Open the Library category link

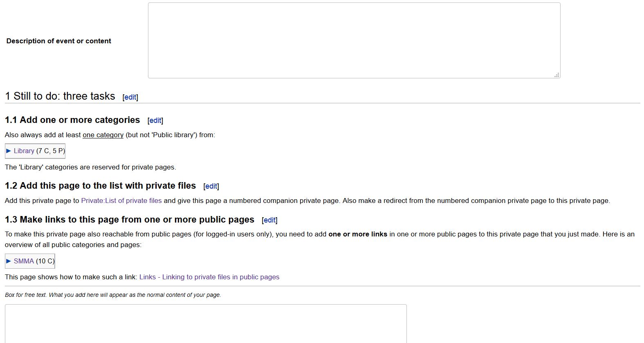tap(24, 151)
